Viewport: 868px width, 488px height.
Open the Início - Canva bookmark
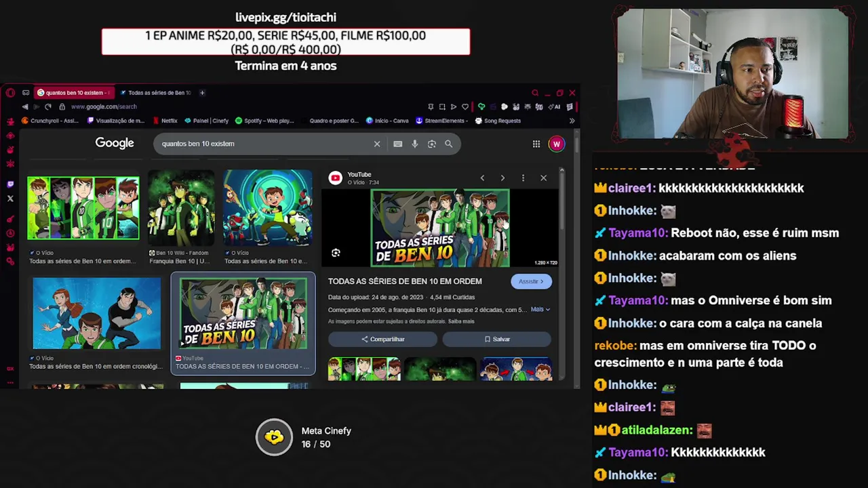click(387, 121)
